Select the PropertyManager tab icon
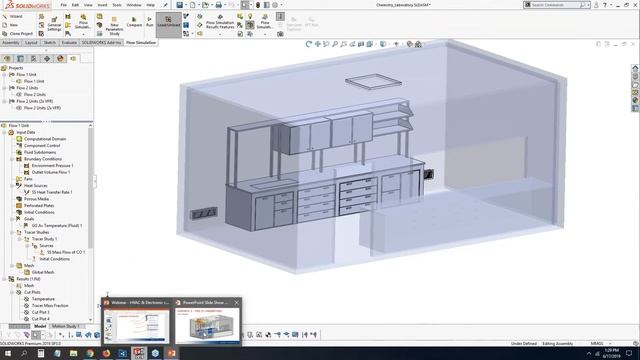 coord(20,59)
